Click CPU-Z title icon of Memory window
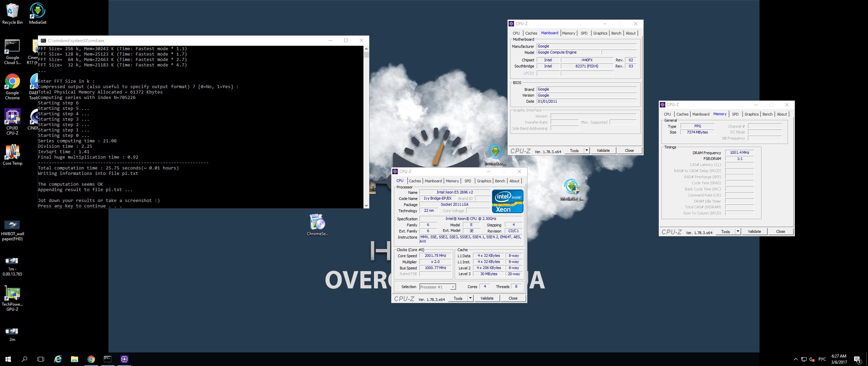 [x=663, y=105]
